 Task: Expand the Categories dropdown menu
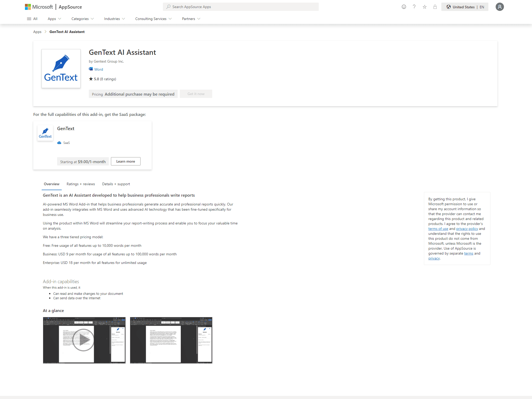tap(83, 19)
